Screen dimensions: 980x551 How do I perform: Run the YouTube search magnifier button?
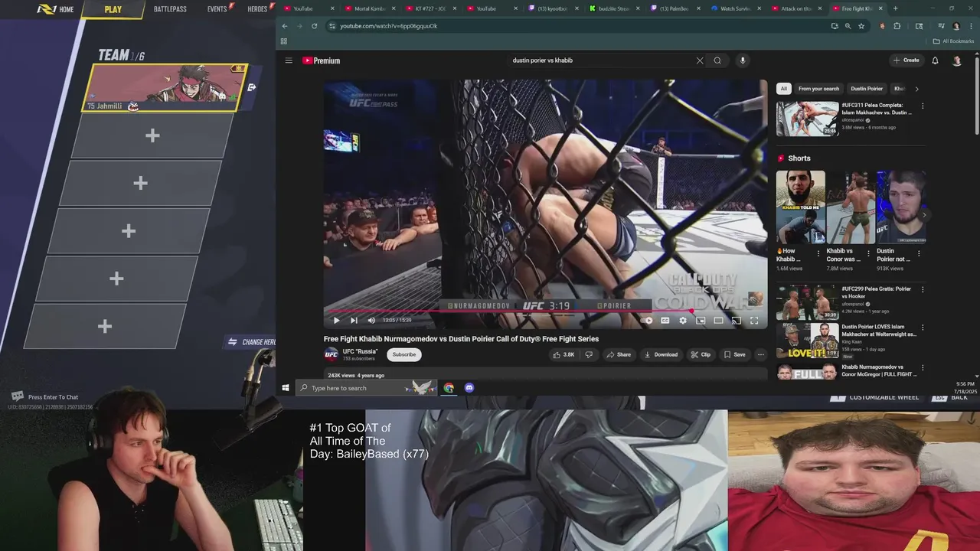(x=717, y=60)
